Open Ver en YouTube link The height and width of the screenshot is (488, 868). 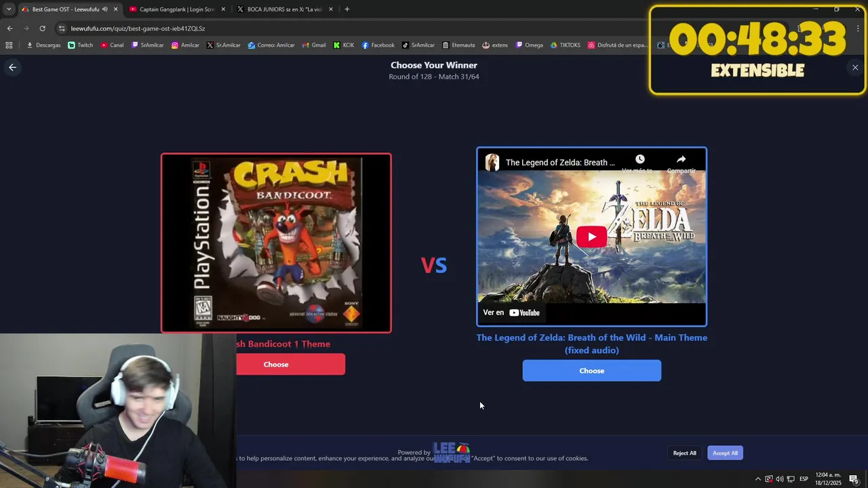click(x=511, y=312)
